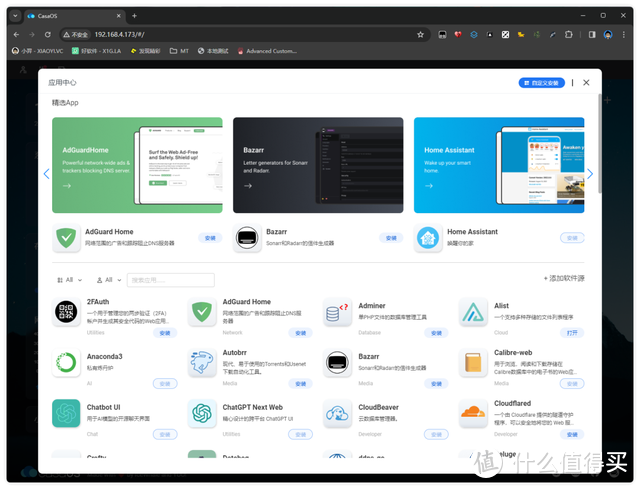Open the Home Assistant blue banner

pos(499,165)
